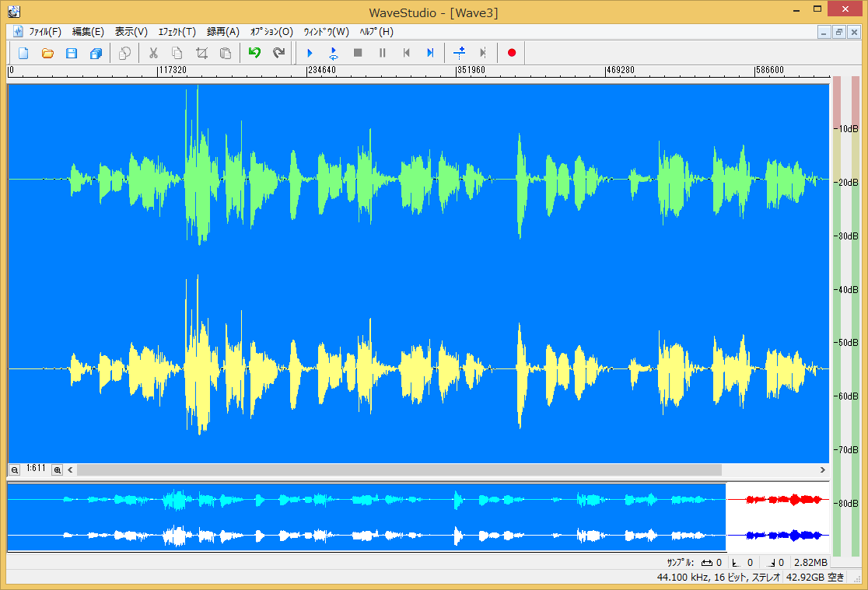This screenshot has width=868, height=590.
Task: Click ruler mark 469280
Action: [x=621, y=70]
